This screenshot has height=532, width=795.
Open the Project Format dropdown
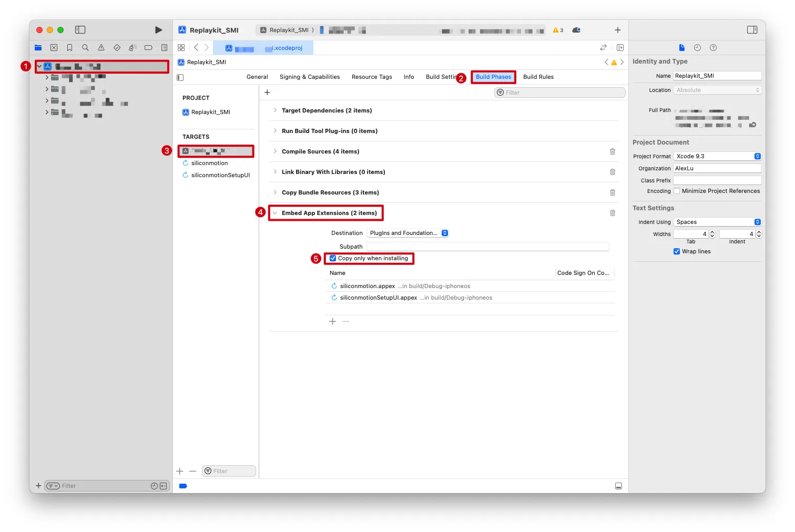(x=717, y=156)
